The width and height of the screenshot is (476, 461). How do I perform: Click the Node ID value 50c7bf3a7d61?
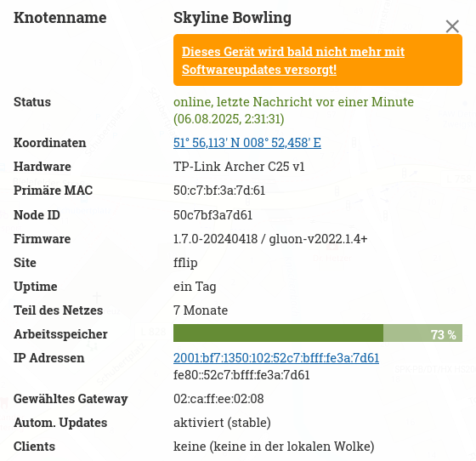212,215
